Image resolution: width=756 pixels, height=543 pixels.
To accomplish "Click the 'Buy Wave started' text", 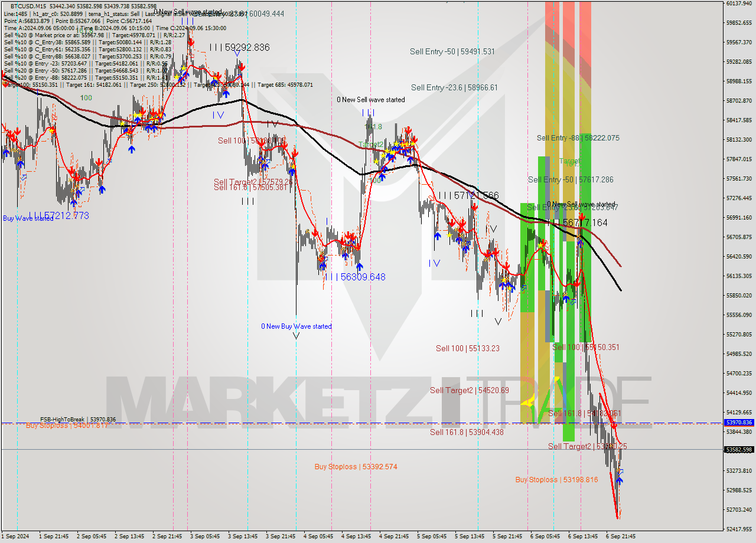I will [x=28, y=218].
